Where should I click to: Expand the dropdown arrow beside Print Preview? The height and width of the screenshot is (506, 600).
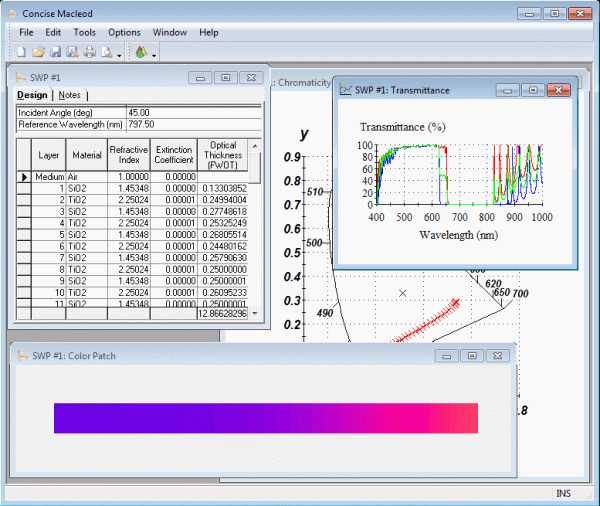point(119,54)
